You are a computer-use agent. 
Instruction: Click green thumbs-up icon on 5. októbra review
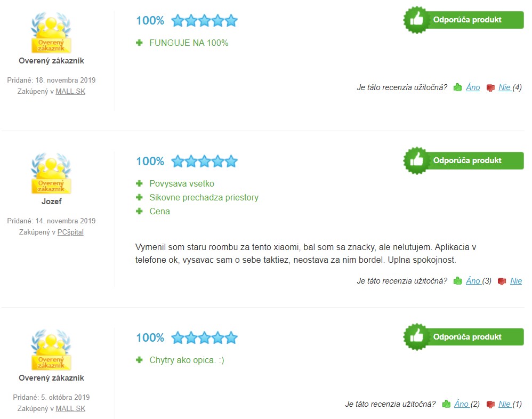tap(446, 404)
